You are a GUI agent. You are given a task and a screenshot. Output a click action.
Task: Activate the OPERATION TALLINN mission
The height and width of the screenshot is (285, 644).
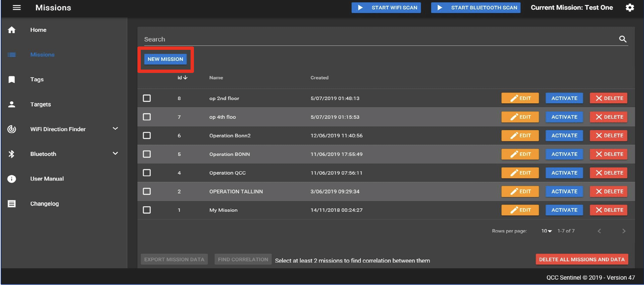click(x=564, y=191)
